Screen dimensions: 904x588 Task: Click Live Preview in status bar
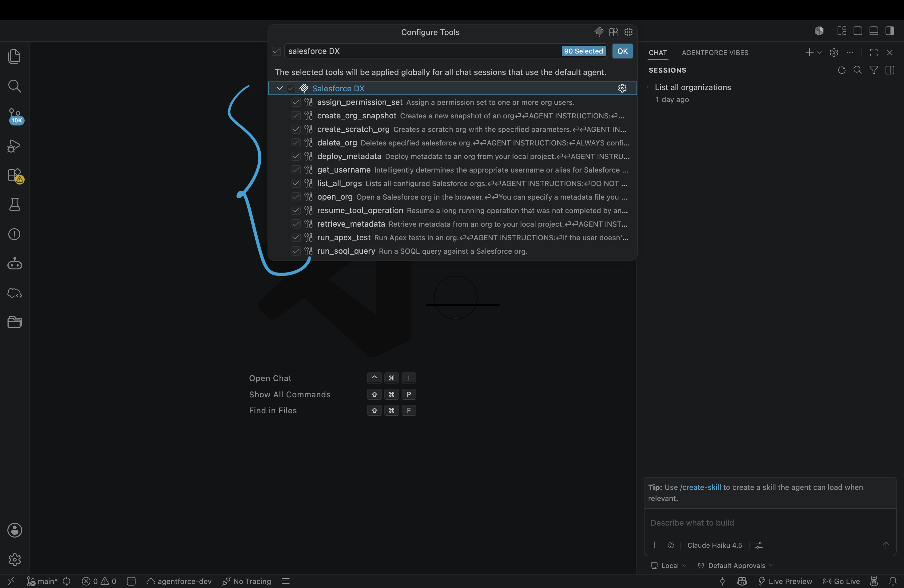(x=785, y=581)
